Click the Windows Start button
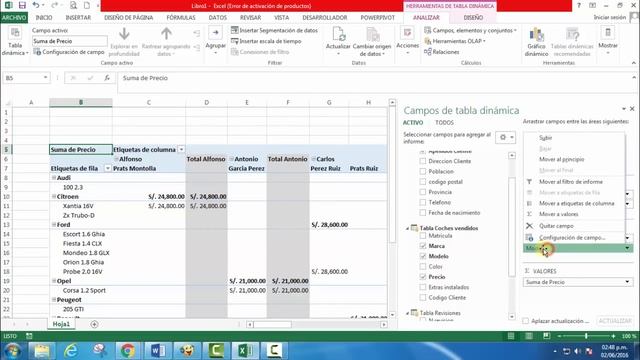The width and height of the screenshot is (640, 360). pyautogui.click(x=12, y=351)
